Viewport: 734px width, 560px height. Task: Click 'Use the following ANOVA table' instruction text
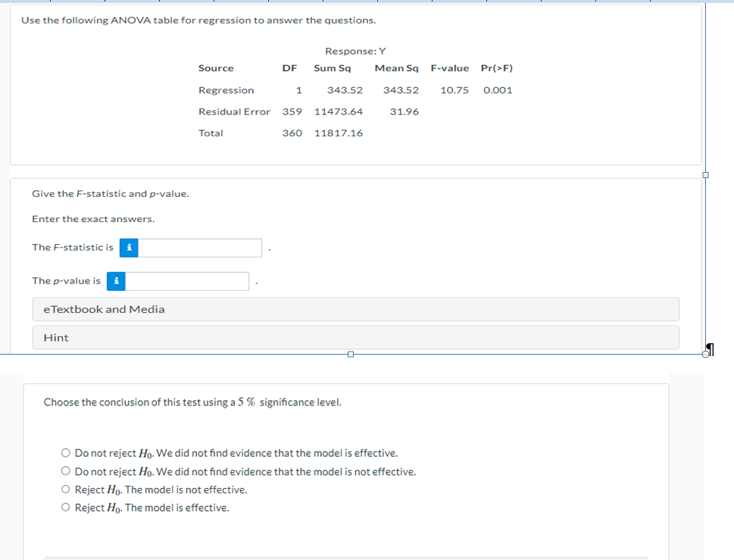click(x=198, y=20)
